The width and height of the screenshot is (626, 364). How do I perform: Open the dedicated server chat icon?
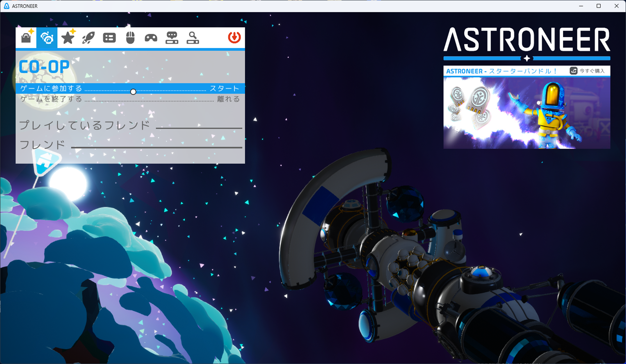click(x=172, y=38)
